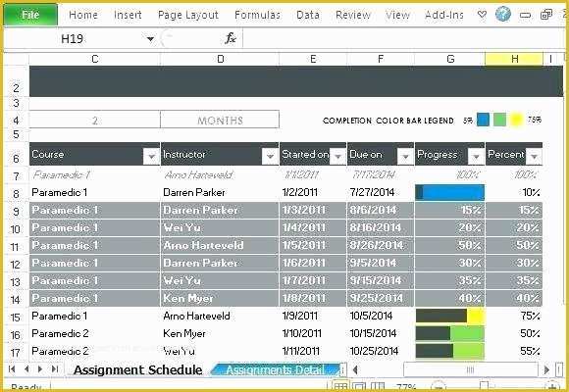The image size is (569, 392).
Task: Go to last sheet navigation arrow
Action: (55, 369)
